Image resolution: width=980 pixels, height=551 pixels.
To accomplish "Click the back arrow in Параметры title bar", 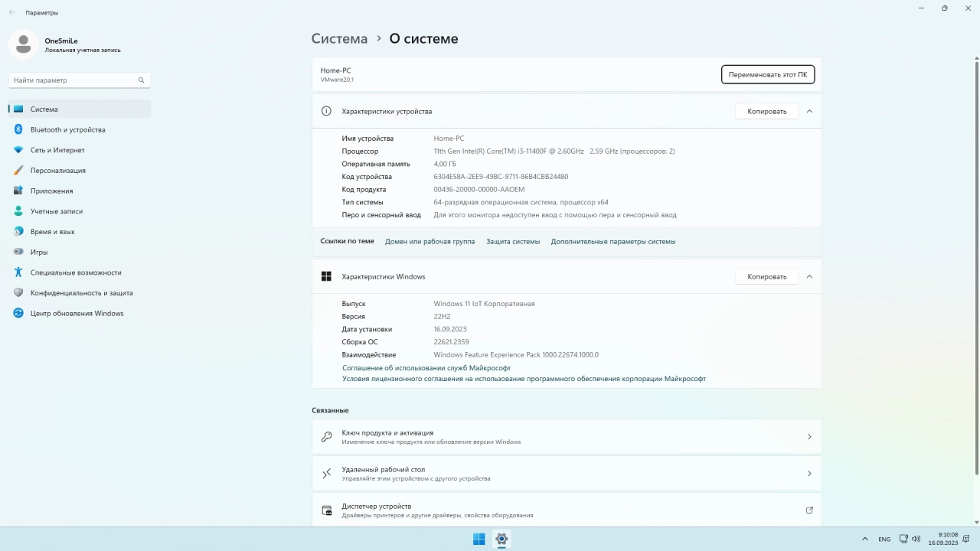I will point(11,12).
